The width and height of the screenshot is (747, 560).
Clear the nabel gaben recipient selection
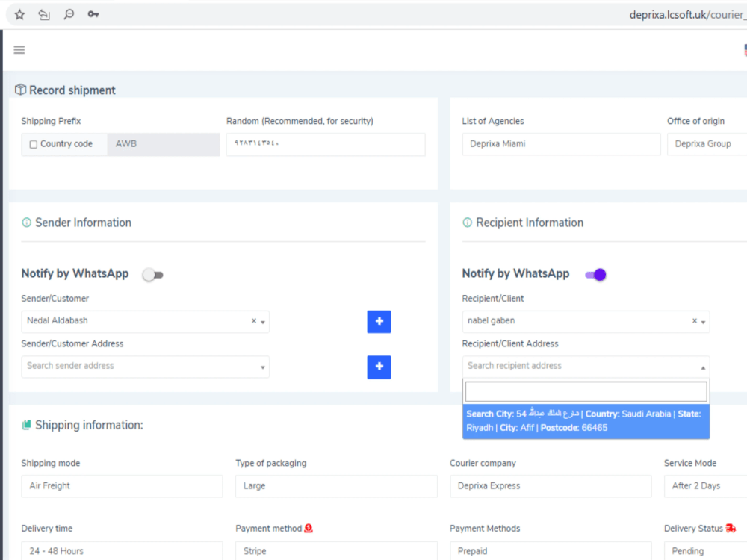(695, 320)
